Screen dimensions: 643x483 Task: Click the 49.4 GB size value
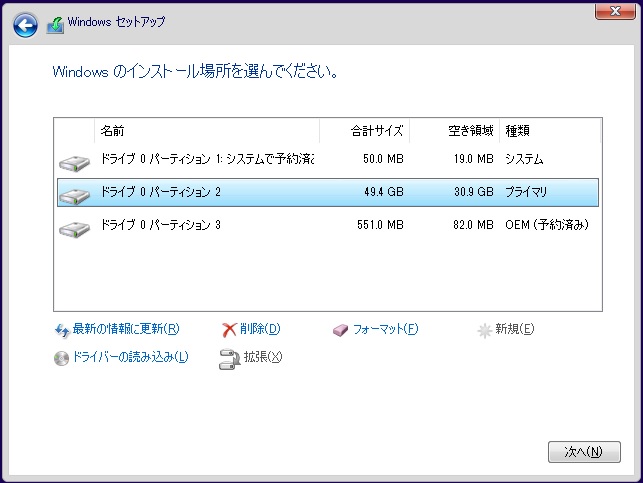384,192
